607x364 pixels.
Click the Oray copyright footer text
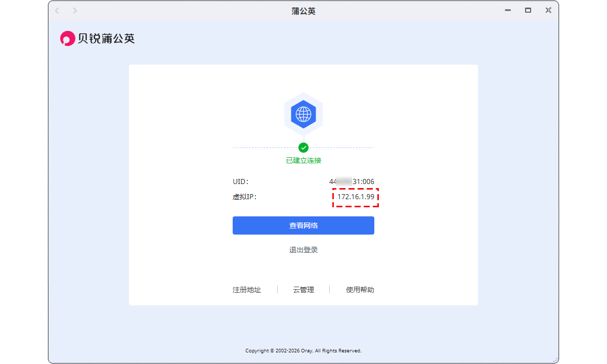[303, 350]
